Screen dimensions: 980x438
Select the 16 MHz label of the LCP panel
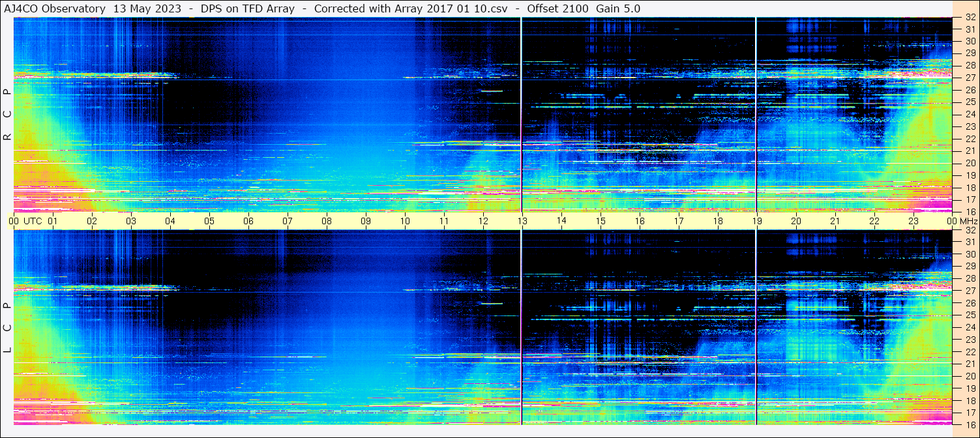[970, 424]
